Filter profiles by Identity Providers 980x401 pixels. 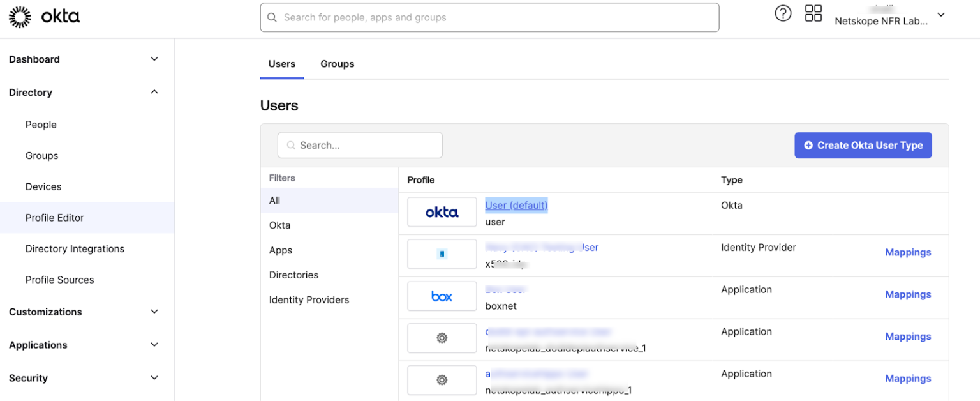point(309,299)
